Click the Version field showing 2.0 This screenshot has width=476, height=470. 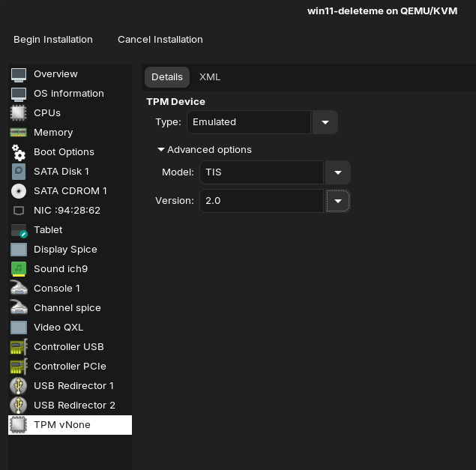[262, 201]
